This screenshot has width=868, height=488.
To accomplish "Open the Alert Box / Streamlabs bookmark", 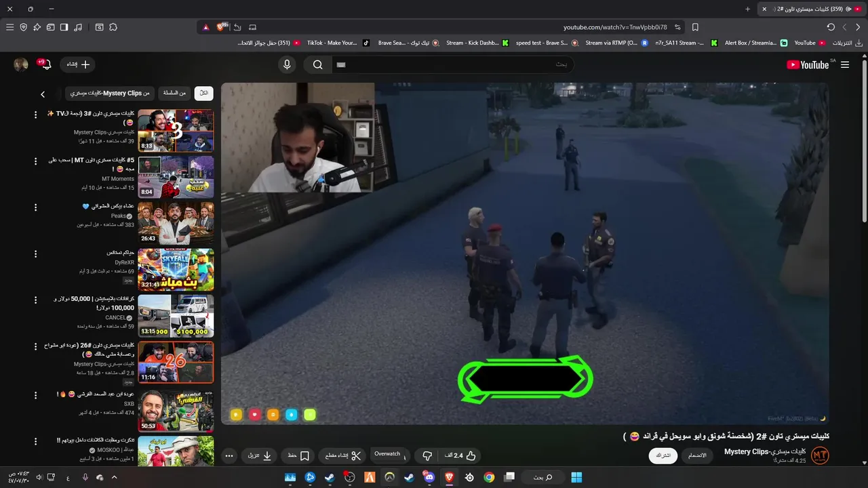I will (x=755, y=43).
